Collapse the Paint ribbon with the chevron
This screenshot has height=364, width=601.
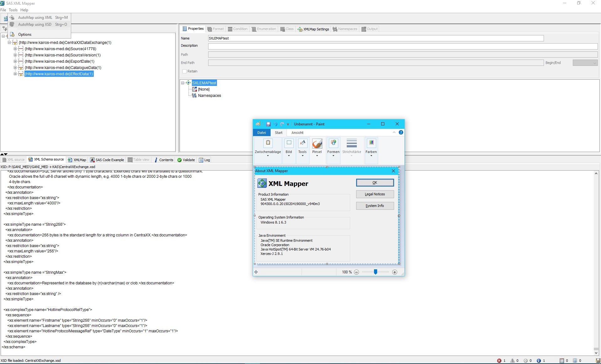click(x=394, y=132)
